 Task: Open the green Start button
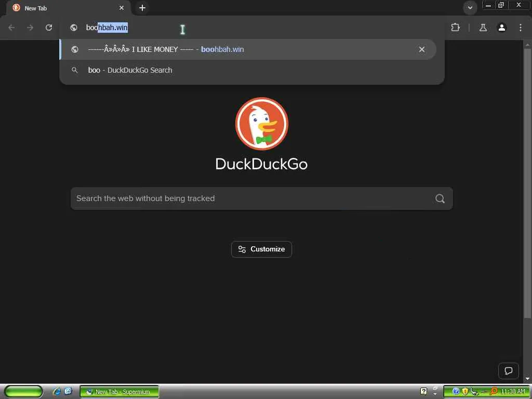tap(23, 392)
